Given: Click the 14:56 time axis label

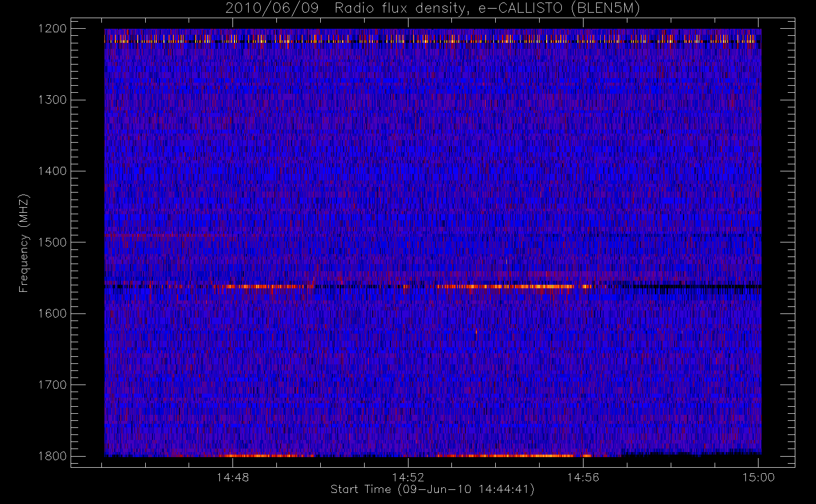Looking at the screenshot, I should [x=583, y=477].
